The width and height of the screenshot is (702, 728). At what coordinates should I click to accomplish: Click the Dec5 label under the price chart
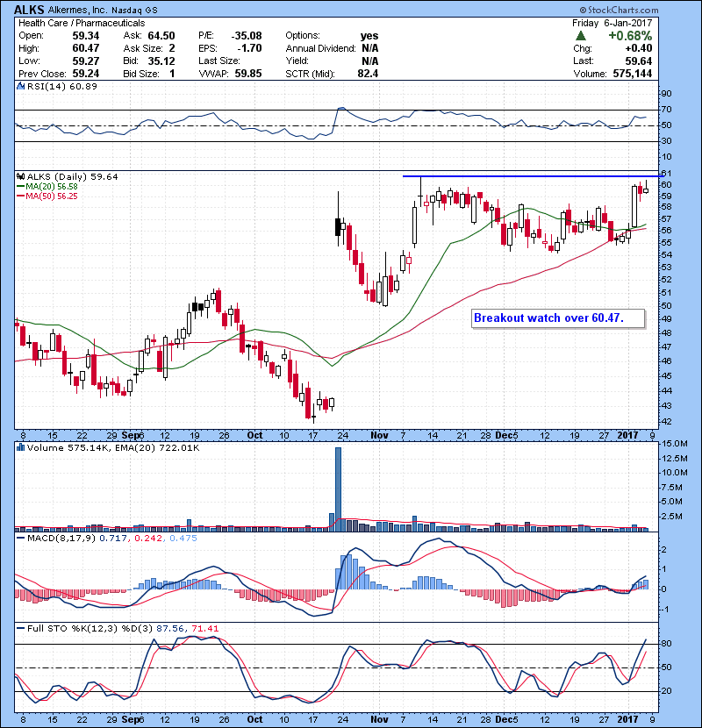pyautogui.click(x=506, y=436)
